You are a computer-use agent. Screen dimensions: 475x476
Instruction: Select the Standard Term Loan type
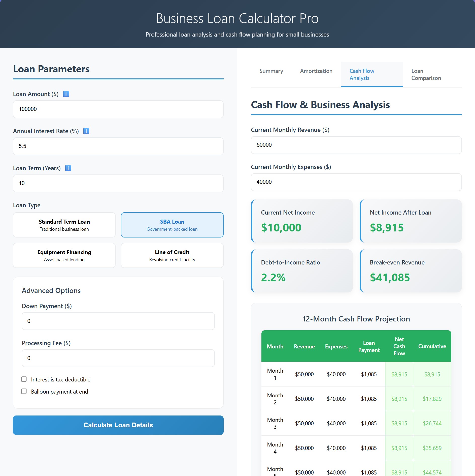tap(64, 225)
